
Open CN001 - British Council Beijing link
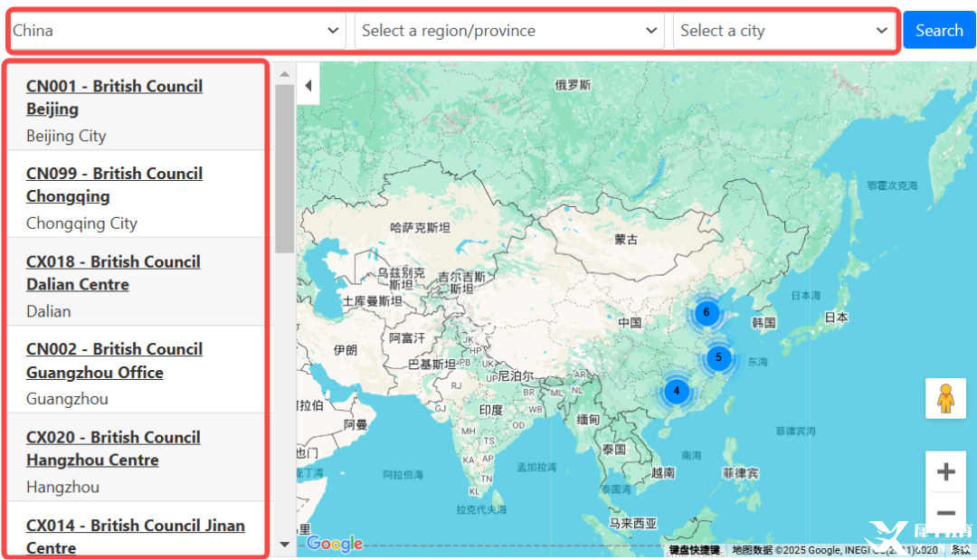[114, 97]
